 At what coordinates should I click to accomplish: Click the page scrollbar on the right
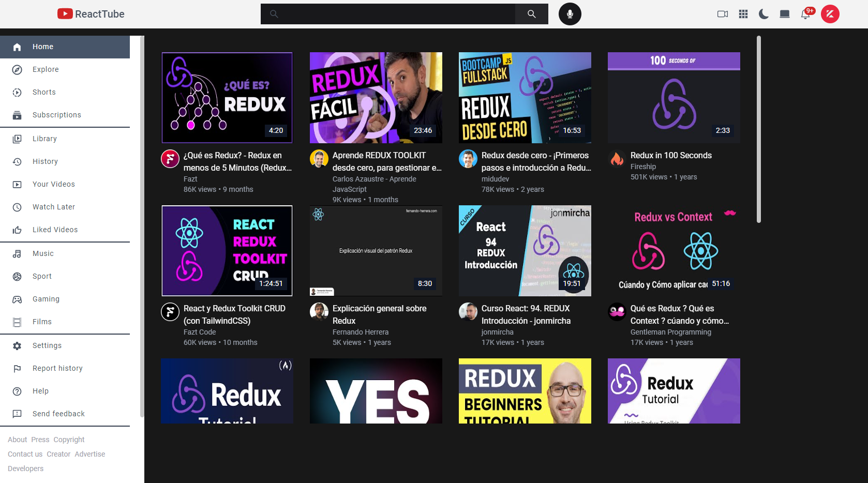click(x=759, y=129)
